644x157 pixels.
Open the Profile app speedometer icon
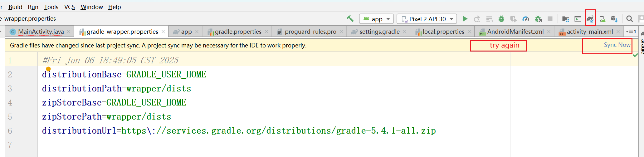(526, 19)
